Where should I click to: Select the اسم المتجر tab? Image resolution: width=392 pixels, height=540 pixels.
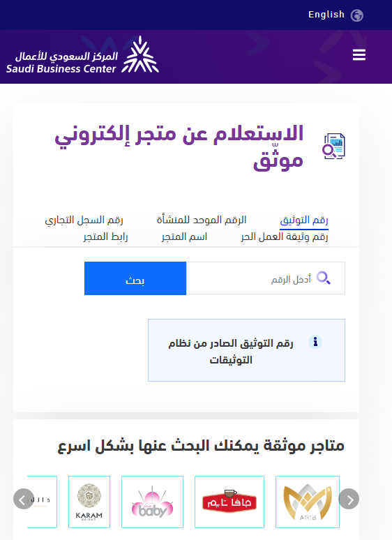pyautogui.click(x=184, y=237)
